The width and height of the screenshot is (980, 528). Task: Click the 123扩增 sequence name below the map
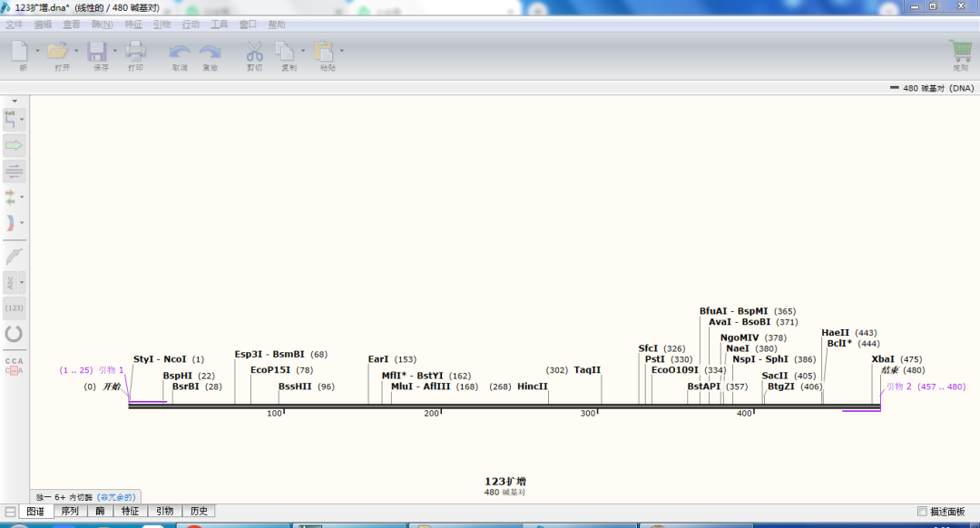[x=505, y=481]
